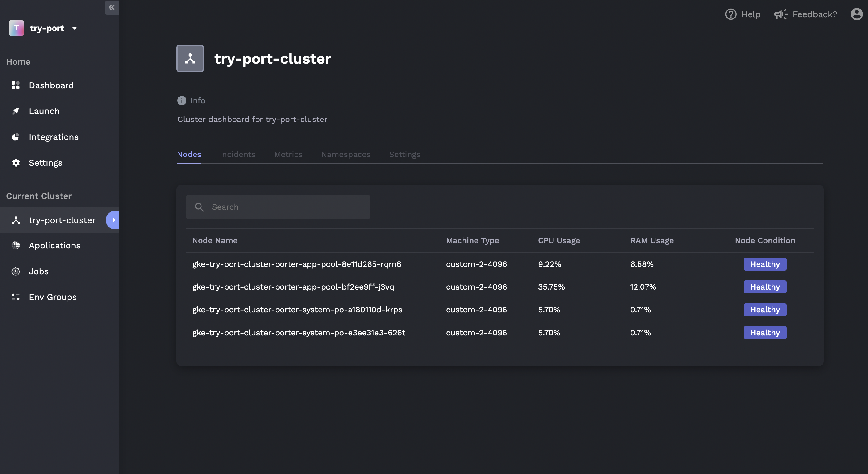Go to Integrations page

click(53, 137)
